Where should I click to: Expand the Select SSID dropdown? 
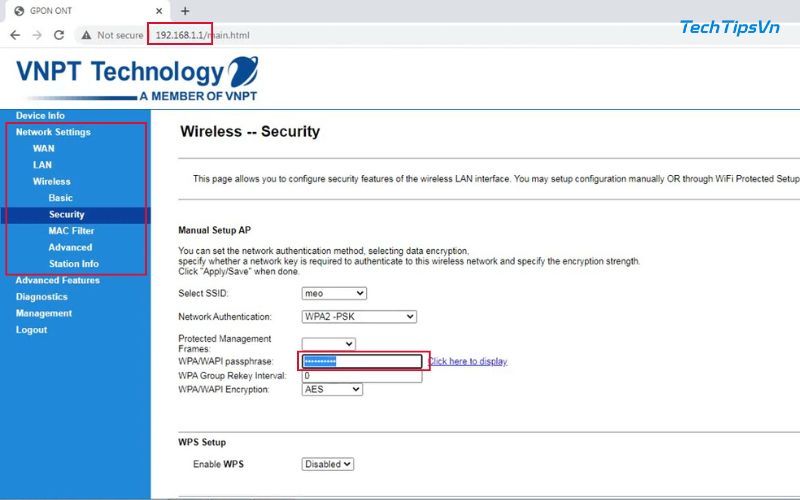pos(334,293)
